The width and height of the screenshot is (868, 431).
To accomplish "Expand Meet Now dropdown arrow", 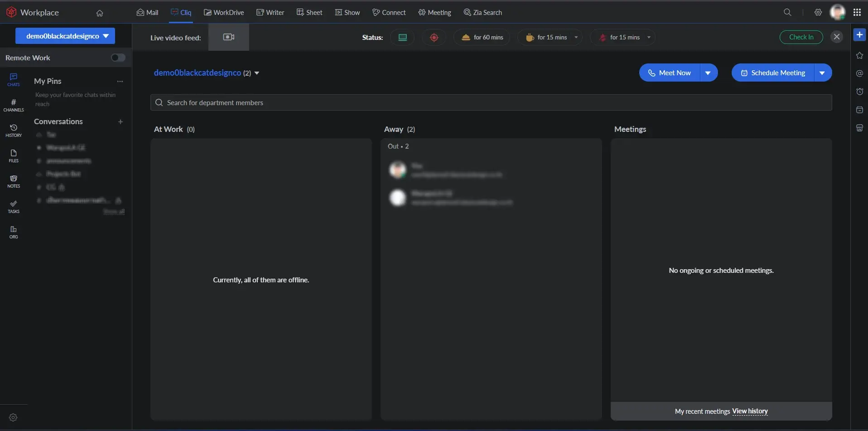I will point(709,73).
